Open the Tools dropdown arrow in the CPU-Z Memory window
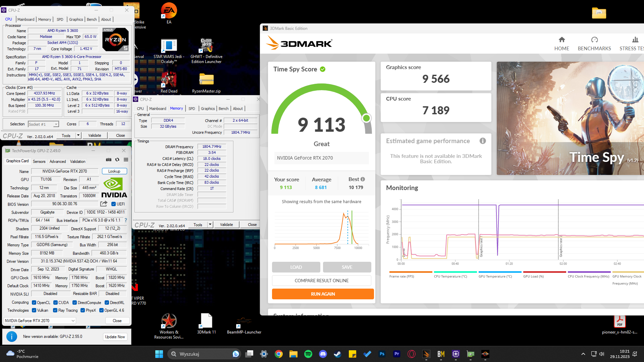 coord(210,225)
